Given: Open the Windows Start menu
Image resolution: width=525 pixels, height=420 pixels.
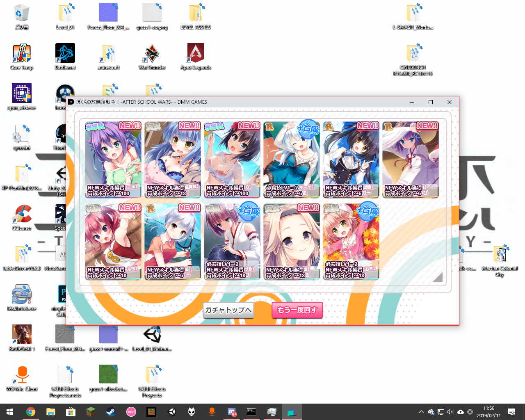Looking at the screenshot, I should (x=10, y=412).
